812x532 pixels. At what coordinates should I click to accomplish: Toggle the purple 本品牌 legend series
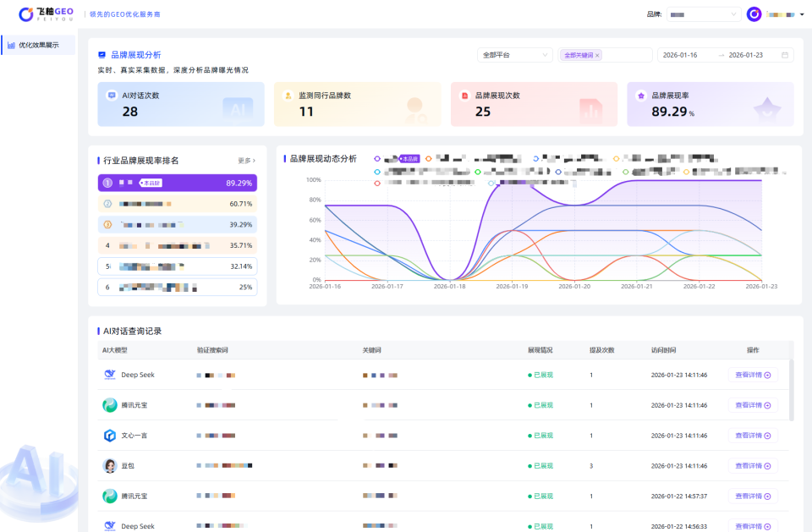pos(377,158)
